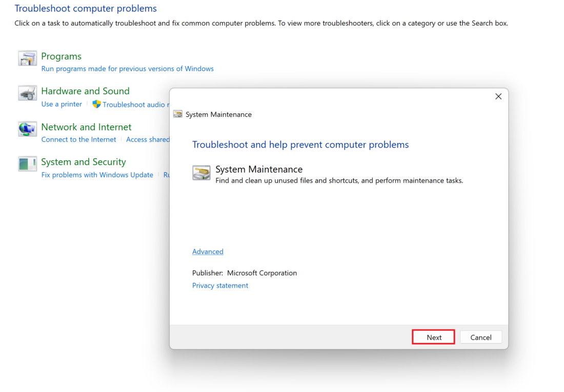This screenshot has width=564, height=392.
Task: Open the Network and Internet globe icon
Action: click(27, 129)
